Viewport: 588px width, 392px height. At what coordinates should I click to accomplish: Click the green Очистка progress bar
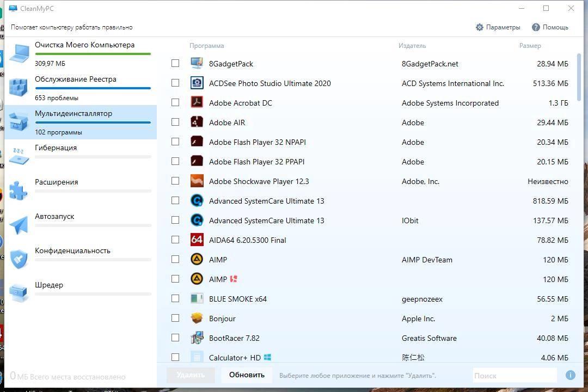93,54
